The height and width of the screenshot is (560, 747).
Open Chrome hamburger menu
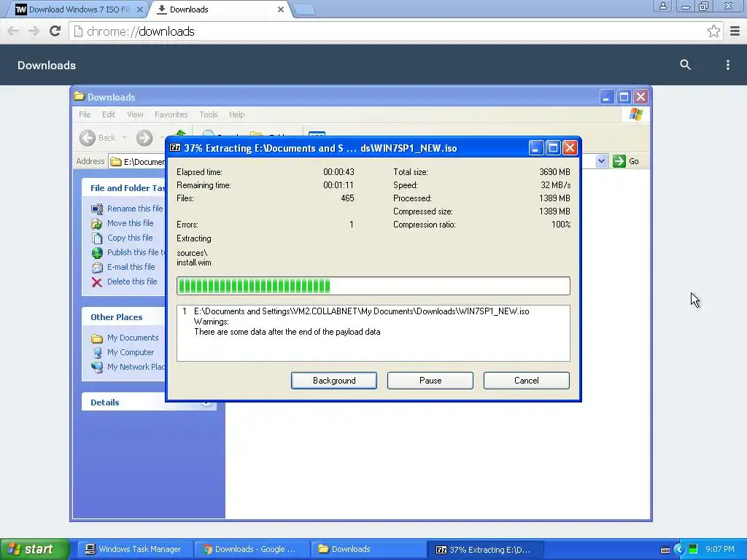(735, 31)
